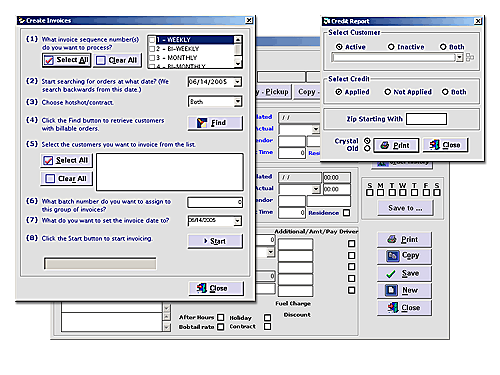Viewport: 500px width, 375px height.
Task: Select the Crystal report radio button
Action: coord(367,141)
